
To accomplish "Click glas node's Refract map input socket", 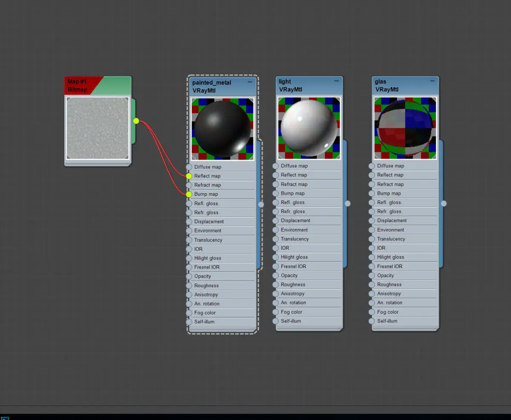I will click(372, 184).
